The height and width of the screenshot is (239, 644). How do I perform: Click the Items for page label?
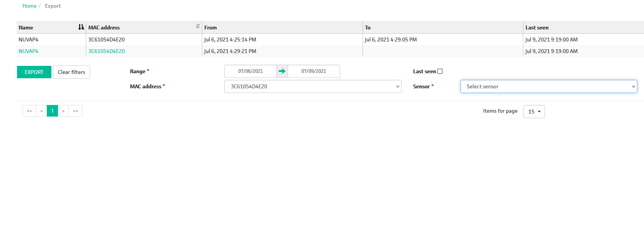[500, 111]
